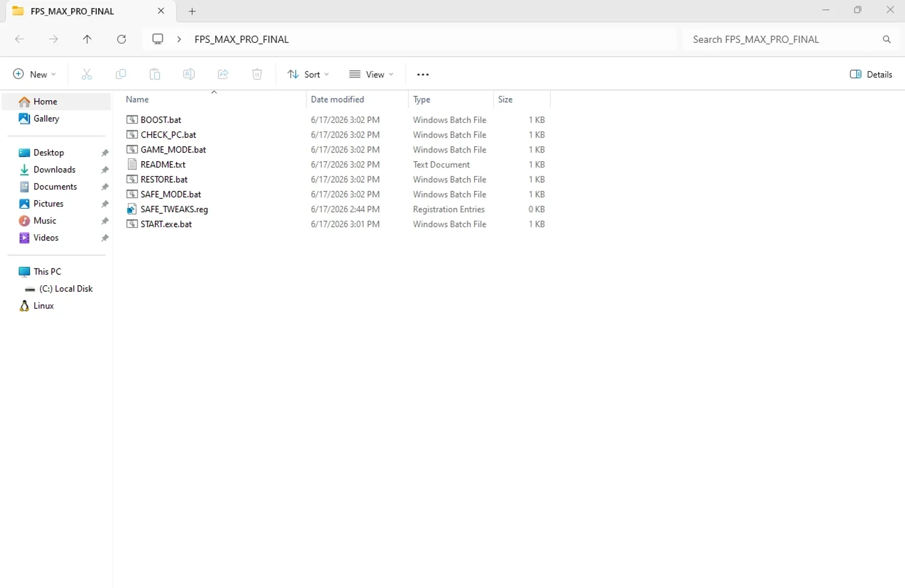Click the pin icon next to Downloads
The width and height of the screenshot is (905, 588).
click(105, 170)
